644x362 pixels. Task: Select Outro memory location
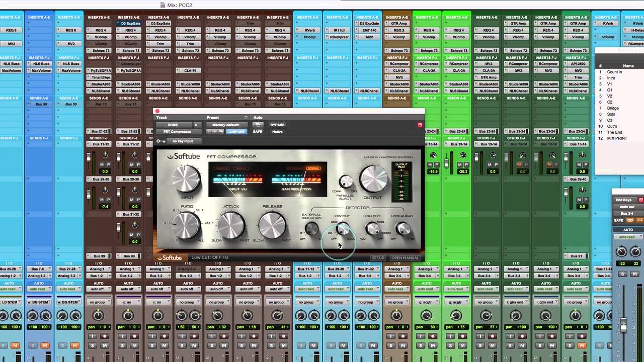612,126
